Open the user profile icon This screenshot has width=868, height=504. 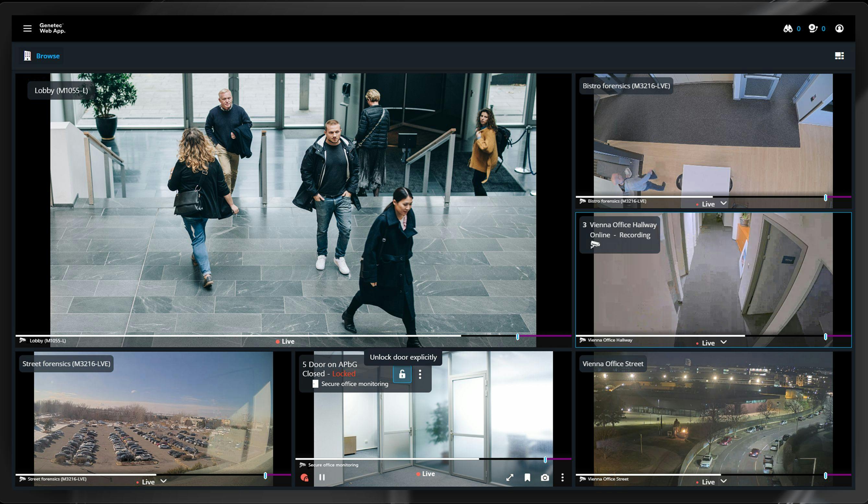pyautogui.click(x=839, y=28)
